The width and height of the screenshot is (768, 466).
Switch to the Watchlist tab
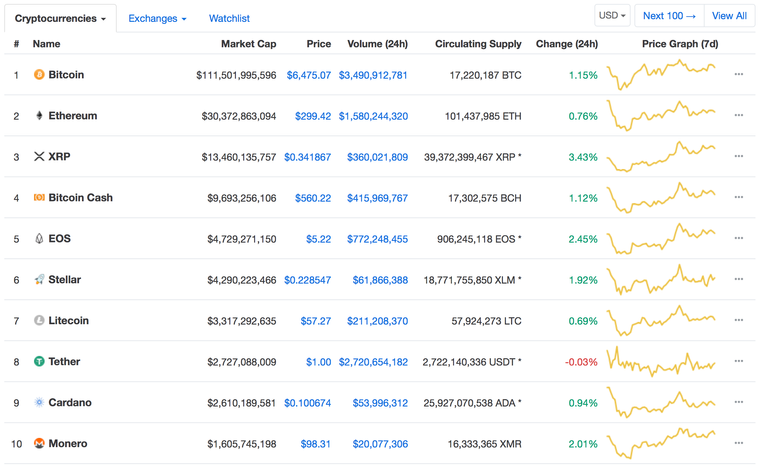(x=229, y=19)
